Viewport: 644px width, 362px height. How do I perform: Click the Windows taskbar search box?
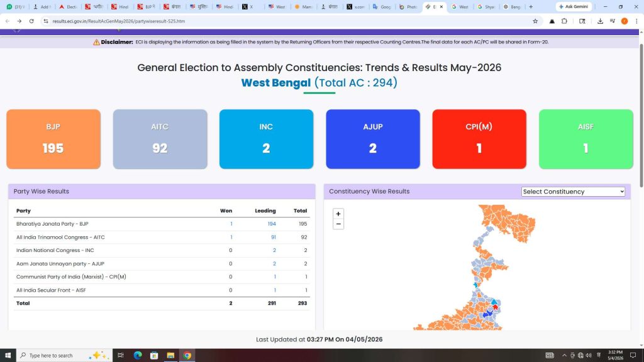coord(65,356)
